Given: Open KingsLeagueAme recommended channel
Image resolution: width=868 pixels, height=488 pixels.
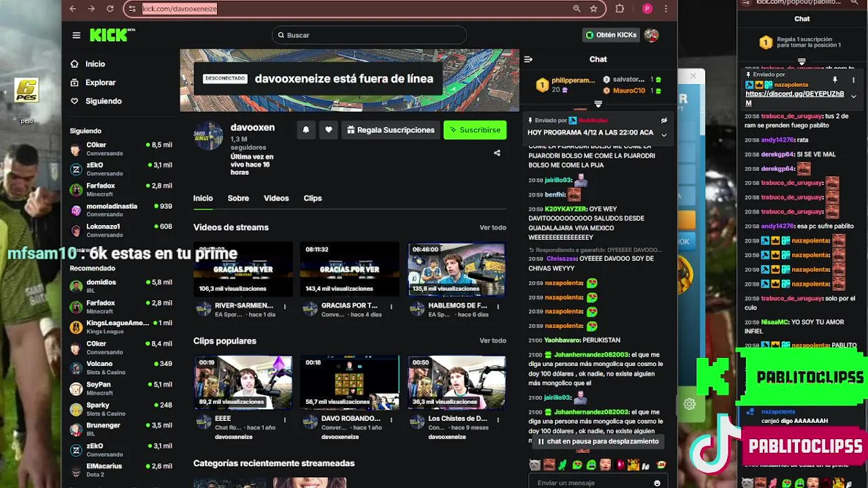Looking at the screenshot, I should pos(121,327).
